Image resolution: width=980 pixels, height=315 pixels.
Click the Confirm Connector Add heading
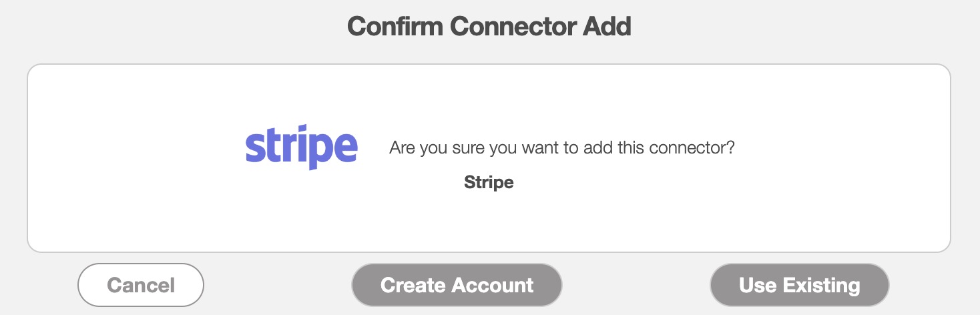click(489, 27)
